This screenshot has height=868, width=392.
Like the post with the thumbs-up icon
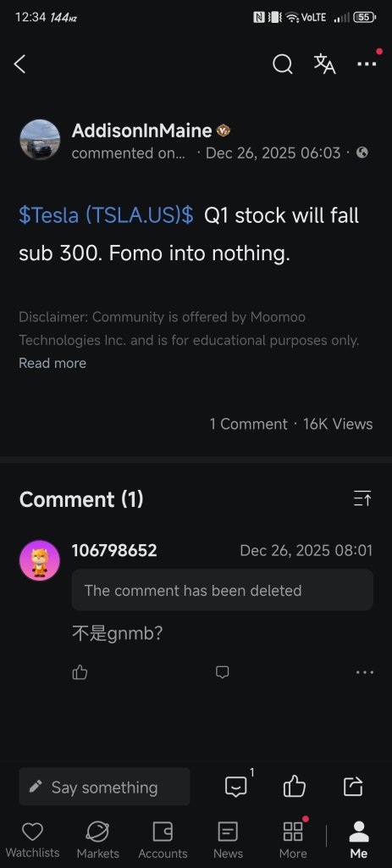point(294,786)
